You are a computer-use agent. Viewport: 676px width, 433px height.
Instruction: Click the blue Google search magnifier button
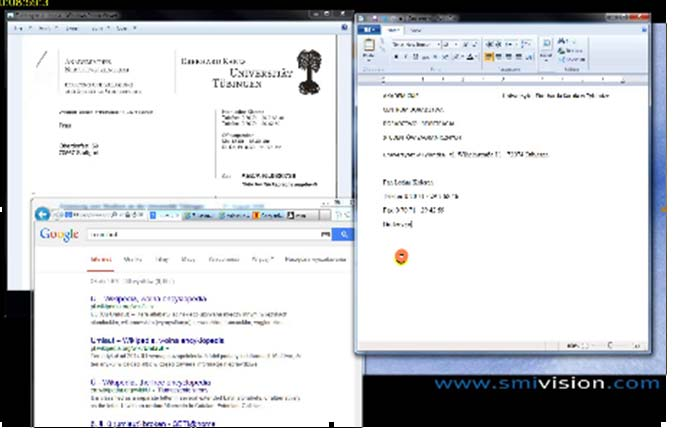(x=343, y=234)
